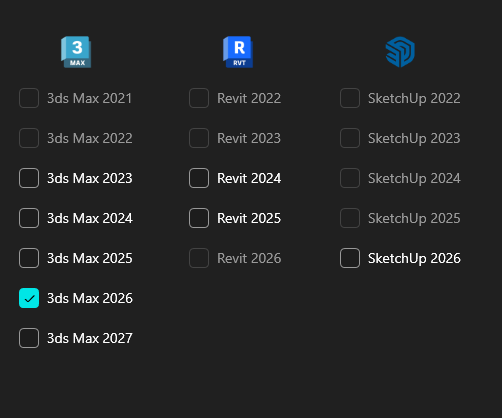The width and height of the screenshot is (502, 418).
Task: Toggle the Revit 2026 checkbox
Action: tap(199, 258)
